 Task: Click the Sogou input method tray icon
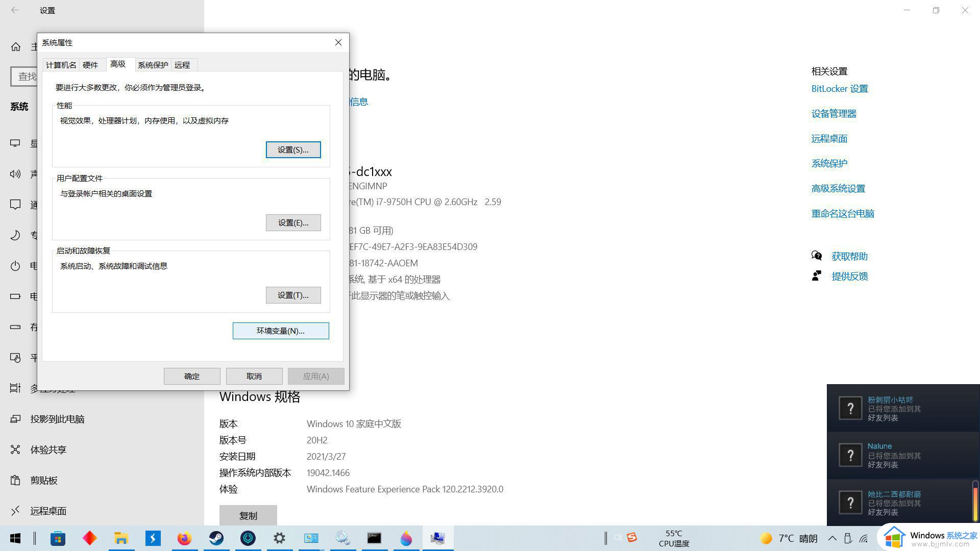pyautogui.click(x=632, y=537)
